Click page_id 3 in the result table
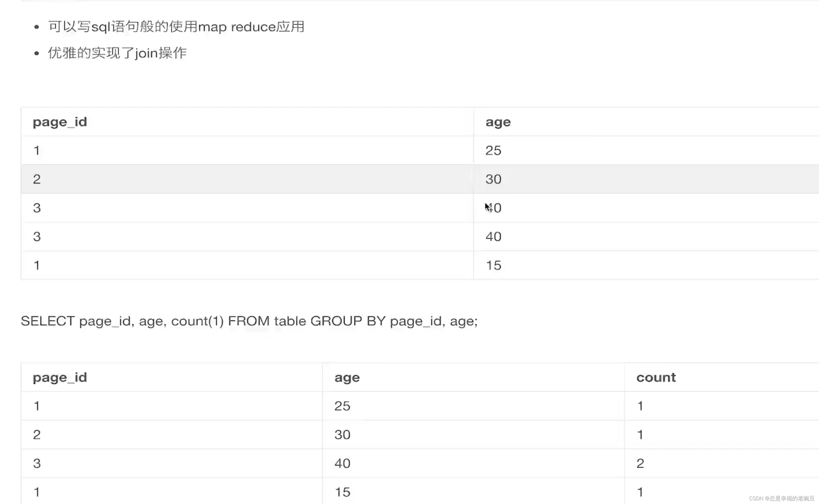 click(x=37, y=463)
